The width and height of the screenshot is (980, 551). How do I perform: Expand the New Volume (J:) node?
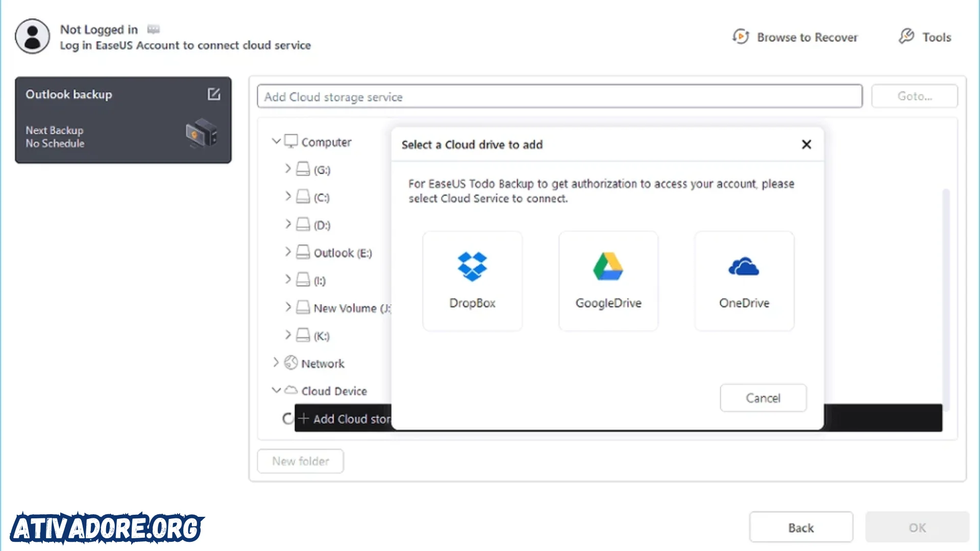tap(288, 307)
